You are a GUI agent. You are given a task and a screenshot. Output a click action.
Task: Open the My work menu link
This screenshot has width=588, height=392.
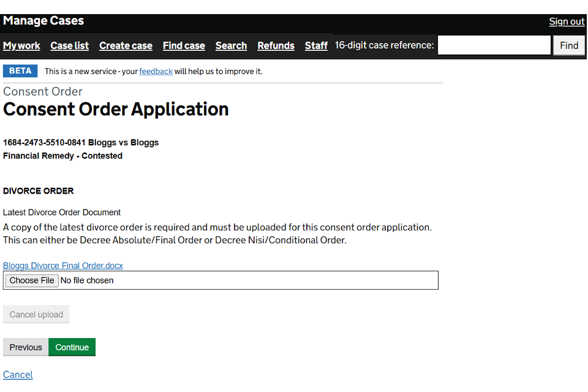pos(21,46)
